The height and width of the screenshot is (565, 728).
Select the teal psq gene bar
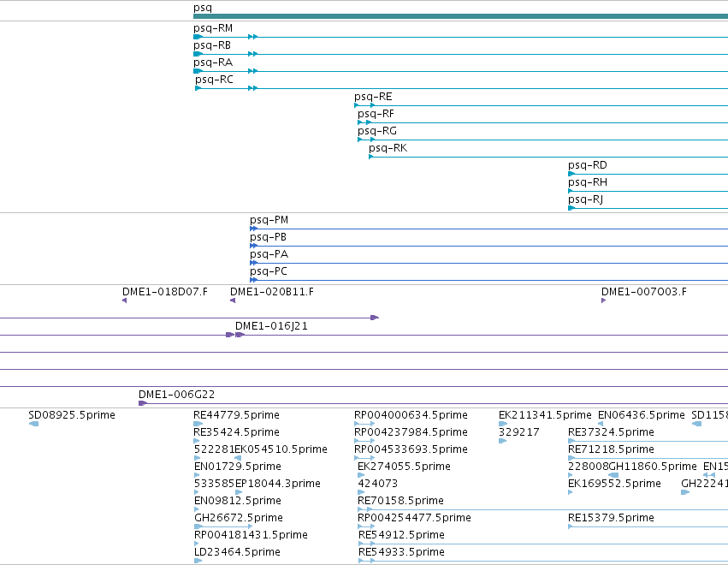[460, 17]
